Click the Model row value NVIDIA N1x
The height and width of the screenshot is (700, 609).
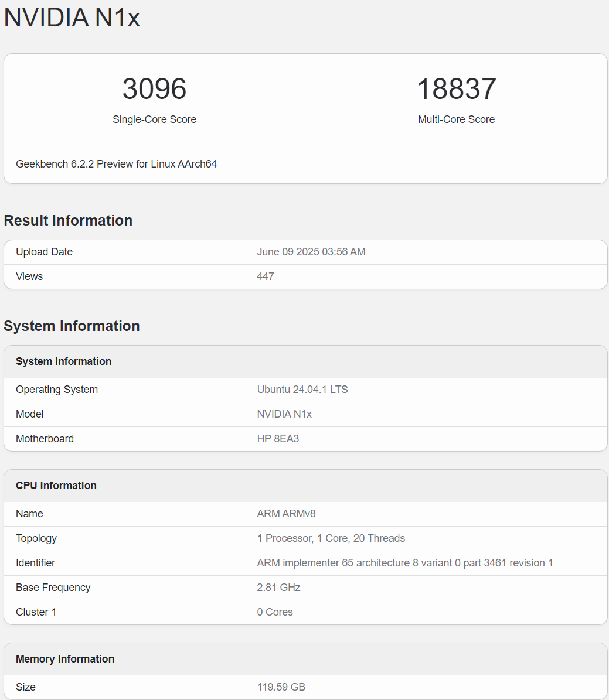pos(284,414)
